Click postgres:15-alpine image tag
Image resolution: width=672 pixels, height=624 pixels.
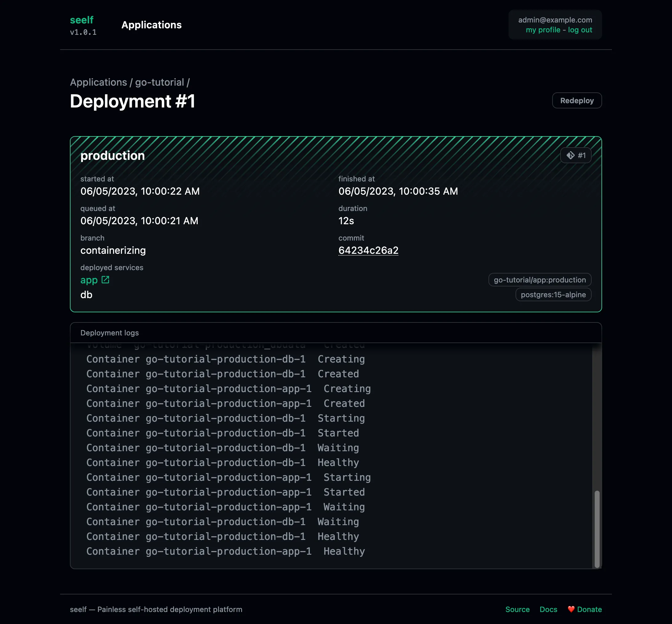[553, 294]
